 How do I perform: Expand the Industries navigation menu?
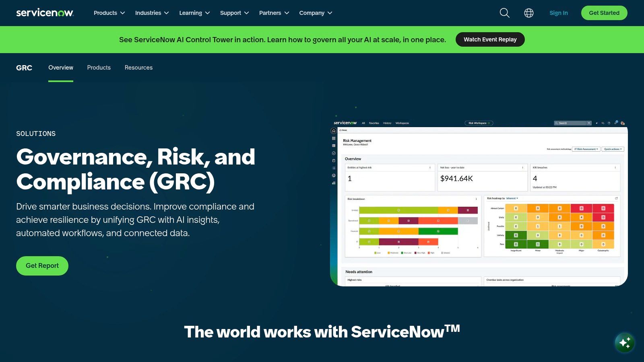tap(152, 13)
